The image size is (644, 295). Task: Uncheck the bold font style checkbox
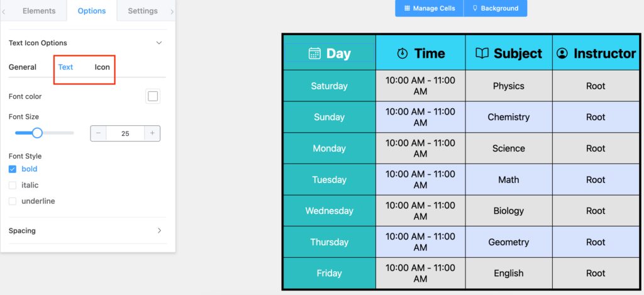13,169
